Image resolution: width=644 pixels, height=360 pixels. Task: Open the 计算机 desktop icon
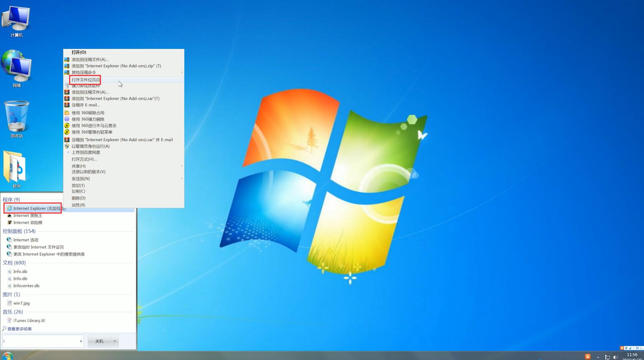click(x=16, y=21)
